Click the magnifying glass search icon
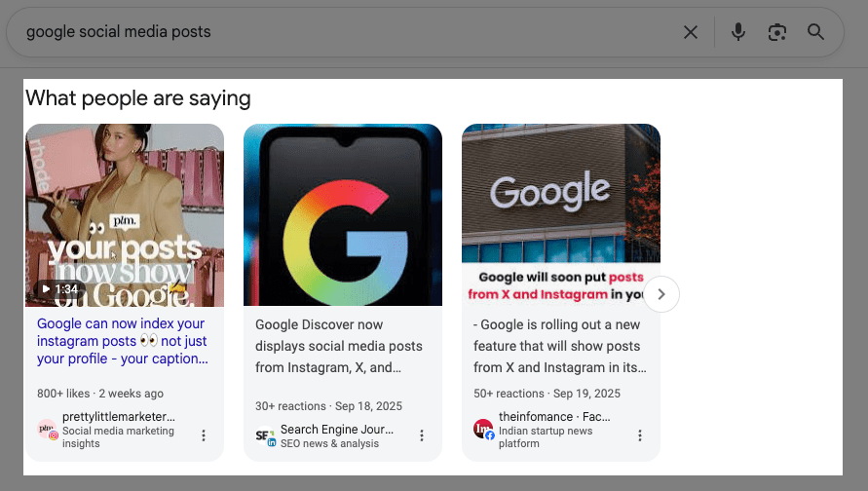Screen dimensions: 868x491 click(816, 32)
